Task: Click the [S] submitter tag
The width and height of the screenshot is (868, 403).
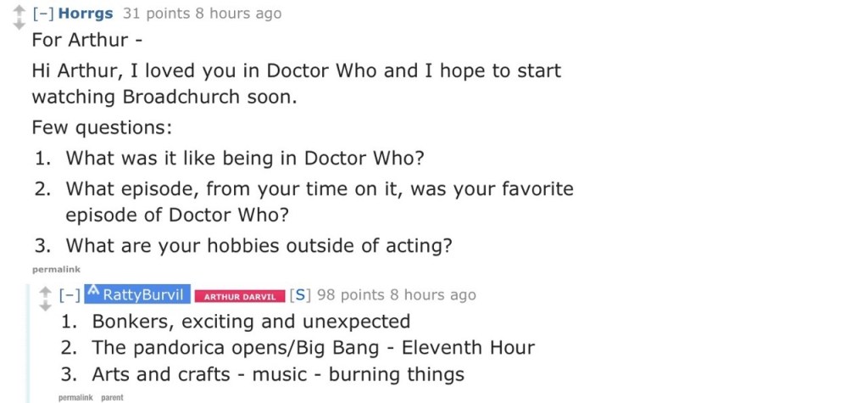Action: [299, 295]
